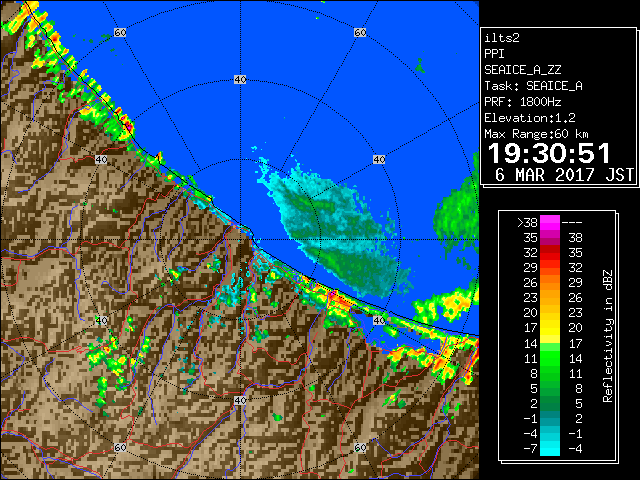Click the '60' range ring label in the northwest
640x480 pixels.
pos(120,32)
